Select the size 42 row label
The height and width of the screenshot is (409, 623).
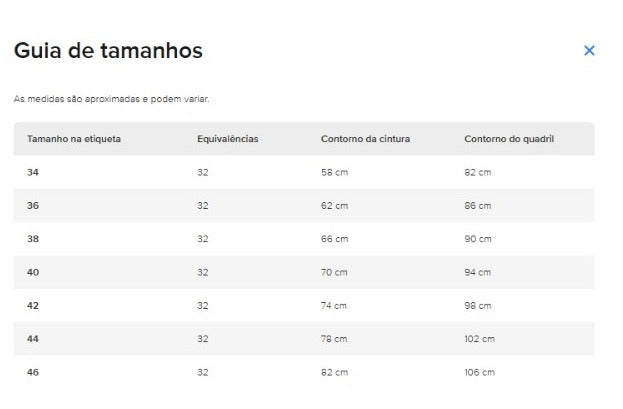(x=33, y=306)
